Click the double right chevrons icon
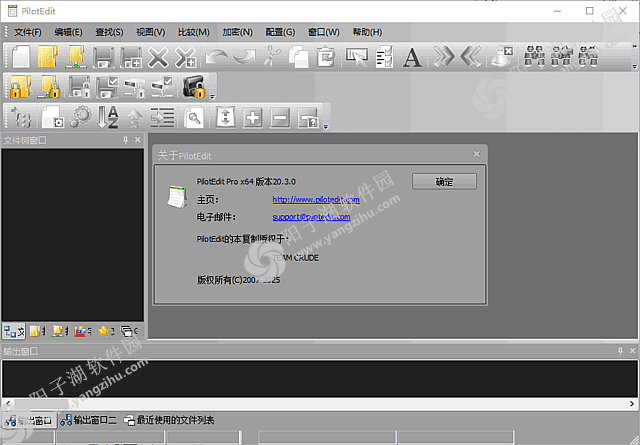 [444, 57]
